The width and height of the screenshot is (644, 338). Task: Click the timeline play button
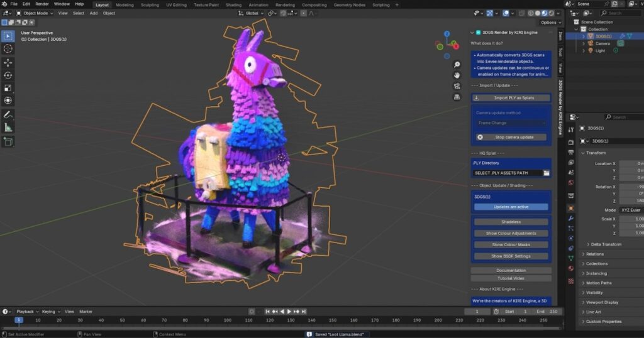(289, 312)
